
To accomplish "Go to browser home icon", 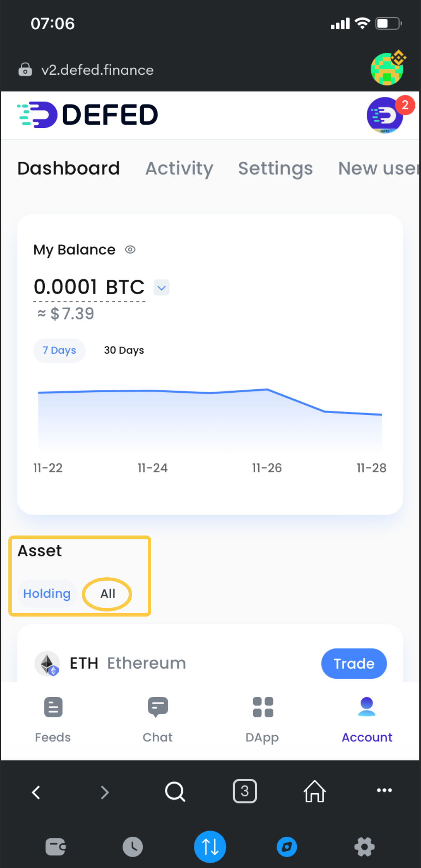I will pos(314,792).
